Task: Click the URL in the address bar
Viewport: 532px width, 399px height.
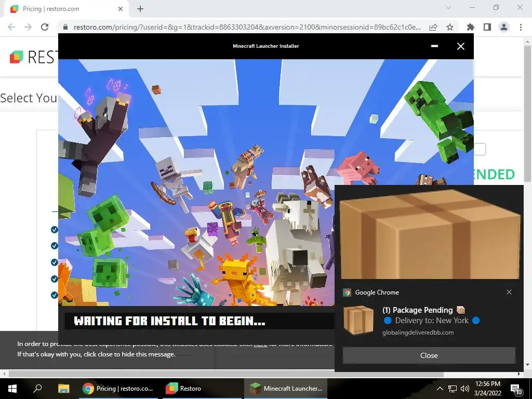Action: (247, 27)
